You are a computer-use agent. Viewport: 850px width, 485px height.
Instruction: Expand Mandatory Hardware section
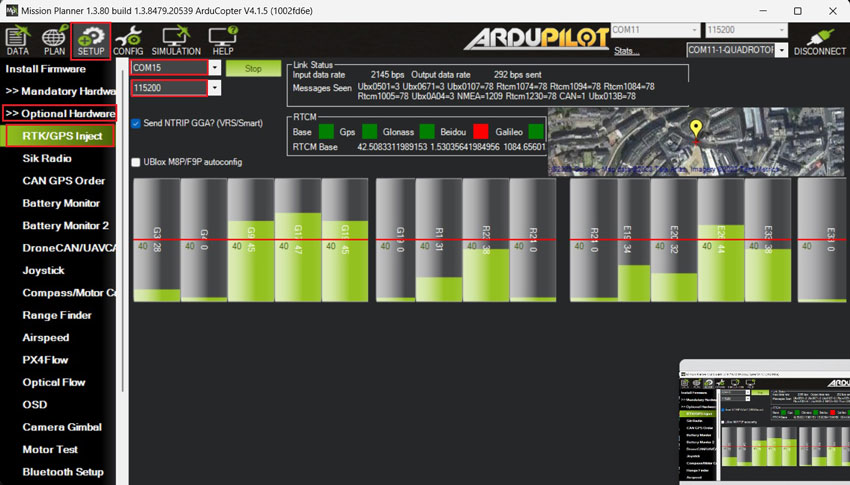click(x=60, y=91)
